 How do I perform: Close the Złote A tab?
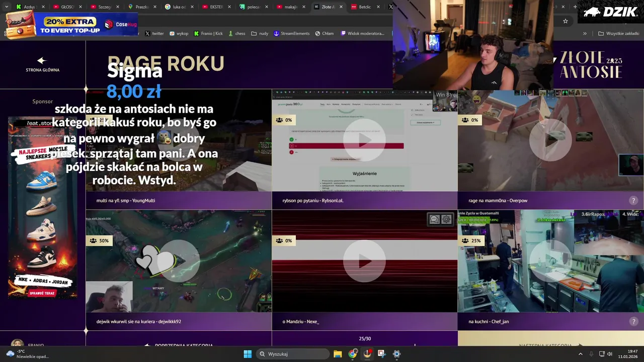point(341,7)
